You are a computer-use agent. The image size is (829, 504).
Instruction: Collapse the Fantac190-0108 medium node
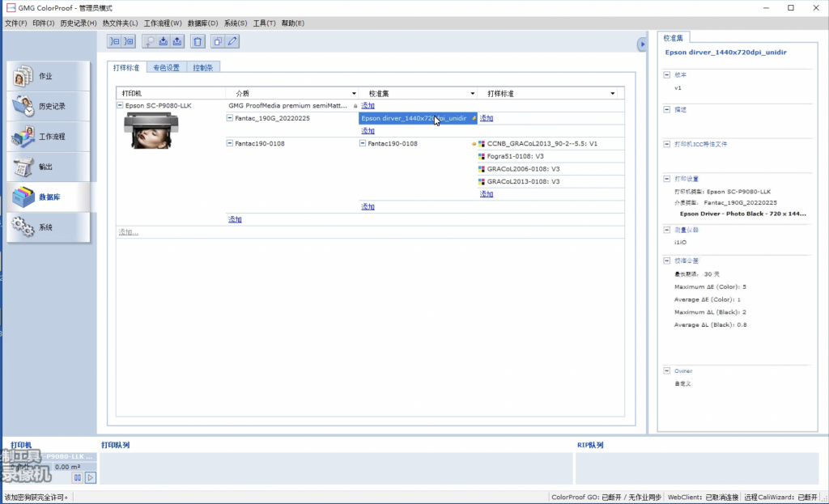click(x=229, y=143)
